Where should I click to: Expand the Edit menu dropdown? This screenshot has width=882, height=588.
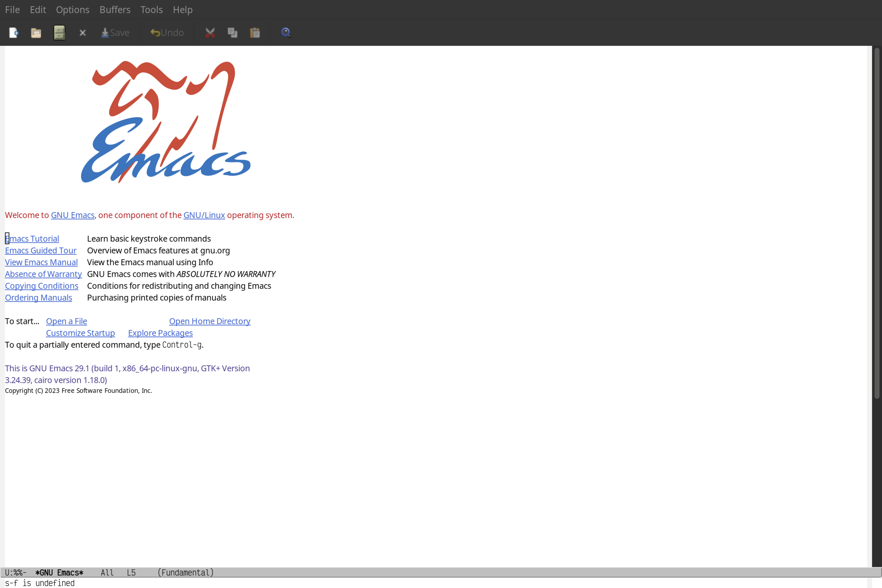click(37, 9)
